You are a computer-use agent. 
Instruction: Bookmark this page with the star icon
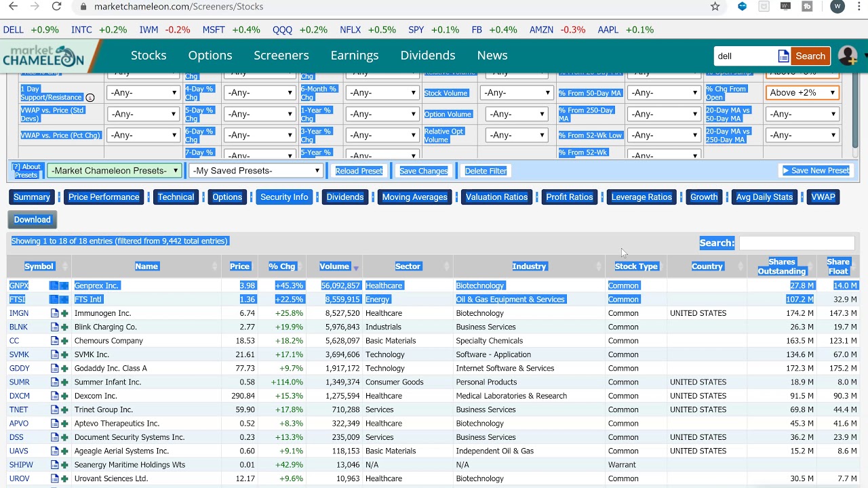tap(715, 7)
